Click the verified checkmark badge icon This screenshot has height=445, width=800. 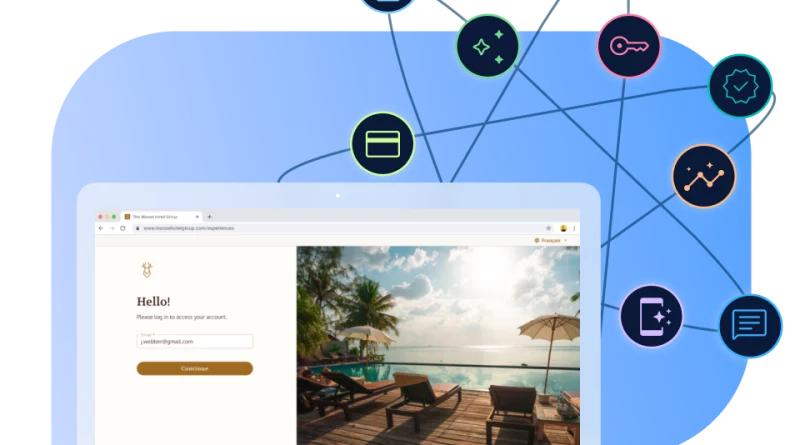coord(740,86)
